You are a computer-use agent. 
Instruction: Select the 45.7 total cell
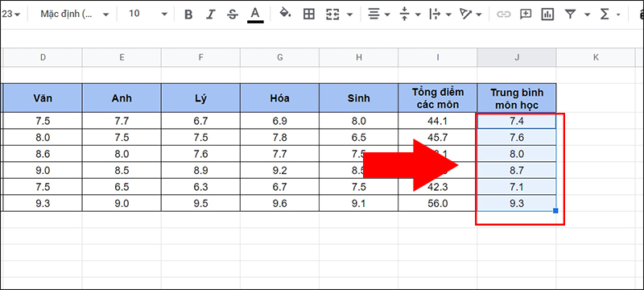point(438,138)
